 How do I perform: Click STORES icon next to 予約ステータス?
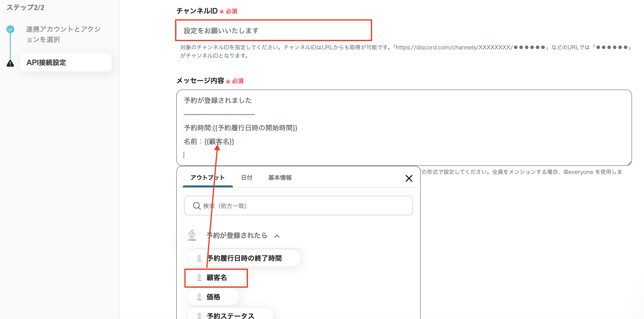point(199,316)
